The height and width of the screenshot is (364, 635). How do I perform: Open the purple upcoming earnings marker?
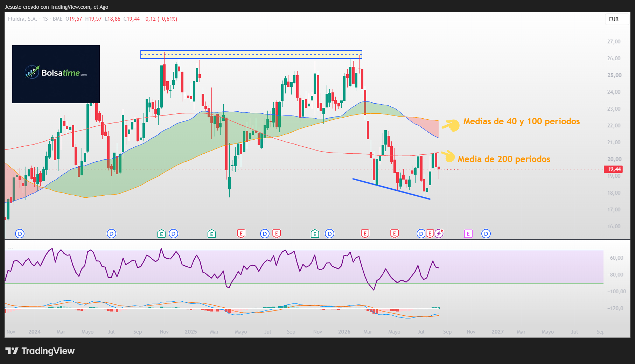pos(468,234)
